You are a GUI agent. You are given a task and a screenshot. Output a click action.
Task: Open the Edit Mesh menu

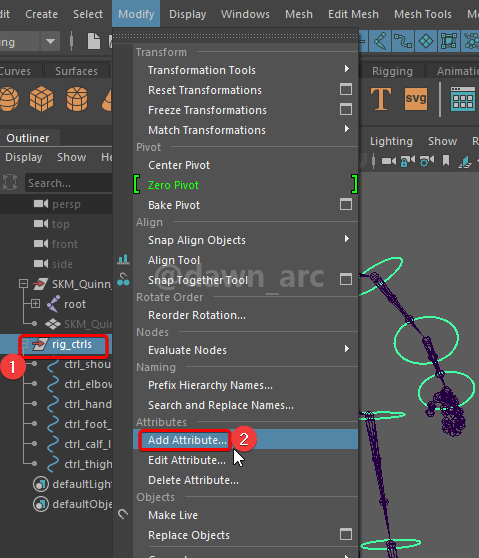point(353,14)
